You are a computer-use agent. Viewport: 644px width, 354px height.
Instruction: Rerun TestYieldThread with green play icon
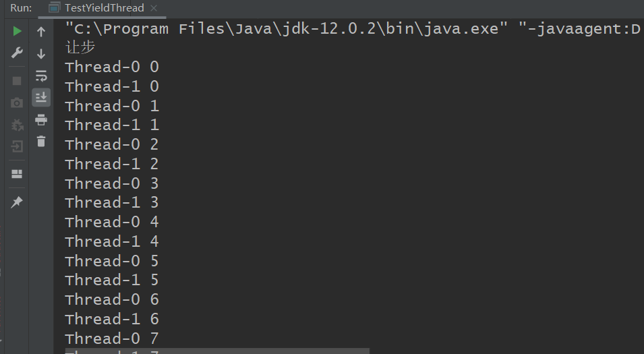17,31
